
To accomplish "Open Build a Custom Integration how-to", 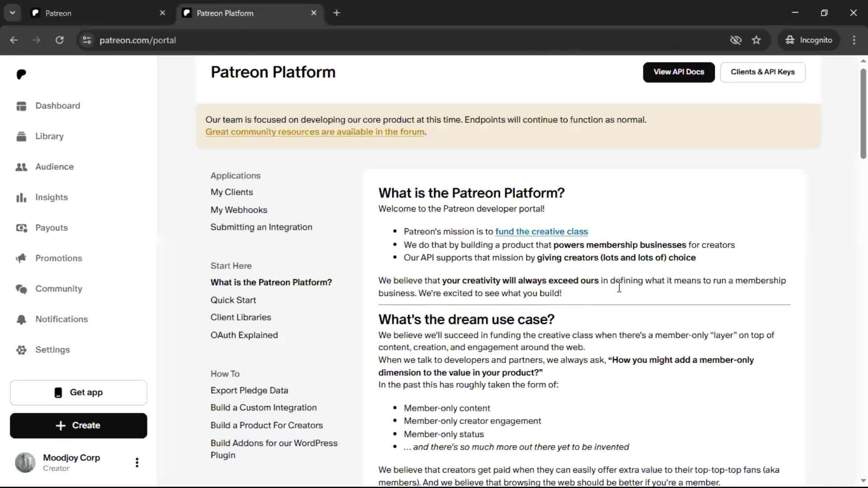I will tap(264, 408).
